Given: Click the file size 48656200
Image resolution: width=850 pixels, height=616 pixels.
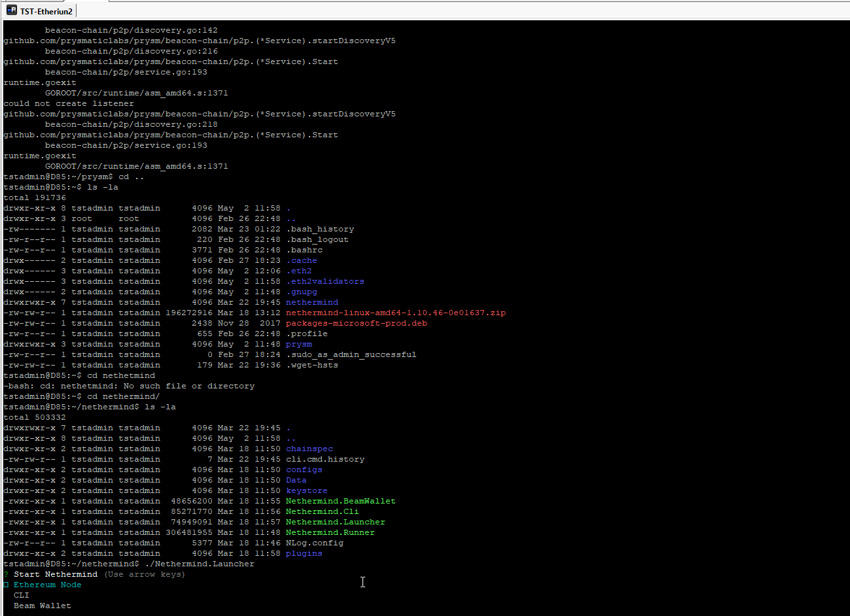Looking at the screenshot, I should click(x=192, y=501).
